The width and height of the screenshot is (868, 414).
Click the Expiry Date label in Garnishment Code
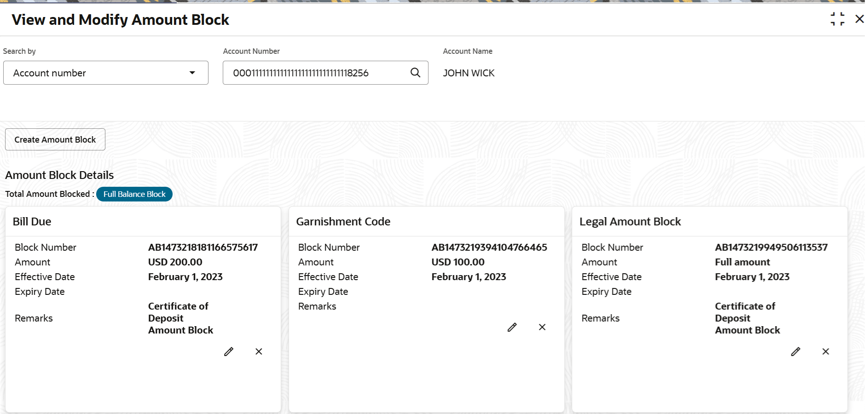pos(323,292)
